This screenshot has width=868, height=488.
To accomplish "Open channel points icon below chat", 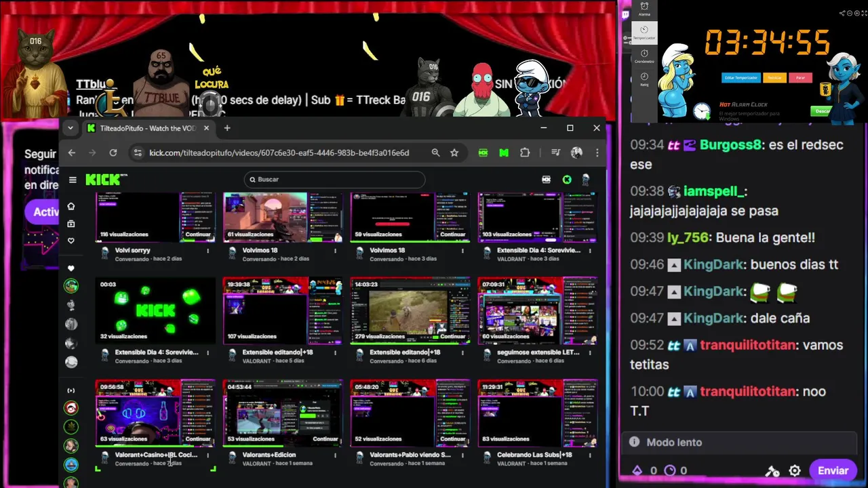I will tap(670, 470).
